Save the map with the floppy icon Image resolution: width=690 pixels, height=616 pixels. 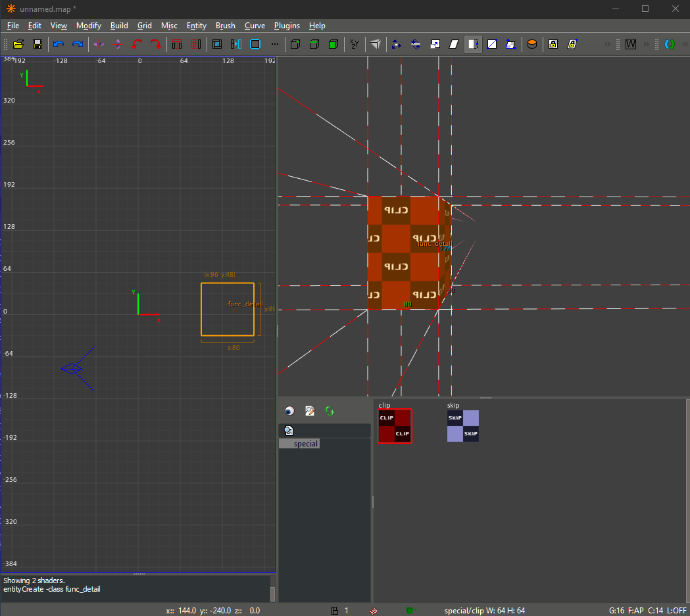(x=37, y=44)
